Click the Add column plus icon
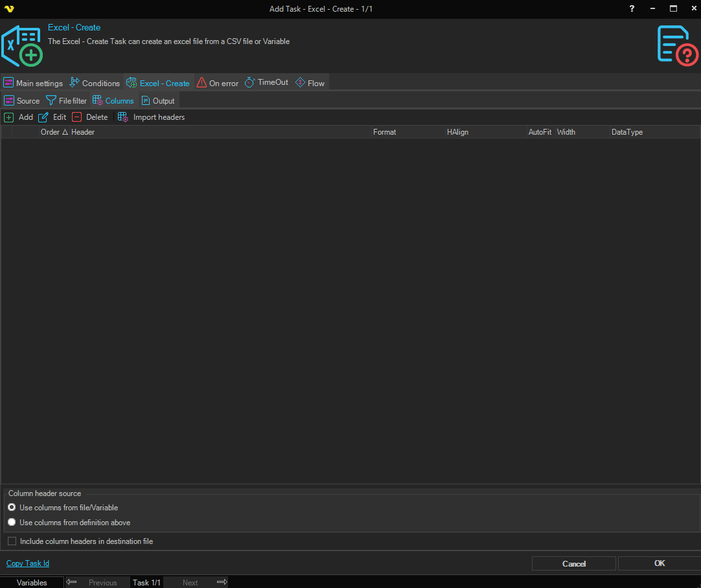The image size is (701, 588). click(9, 117)
